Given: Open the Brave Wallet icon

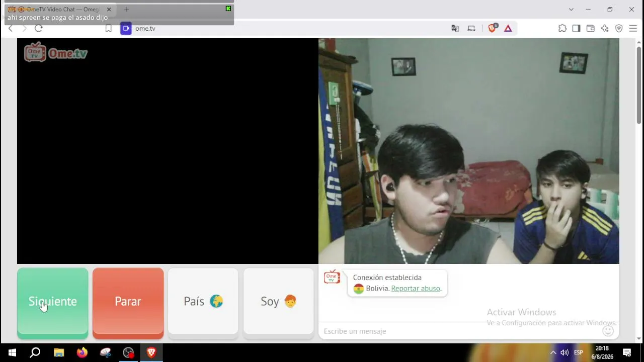Looking at the screenshot, I should tap(591, 29).
